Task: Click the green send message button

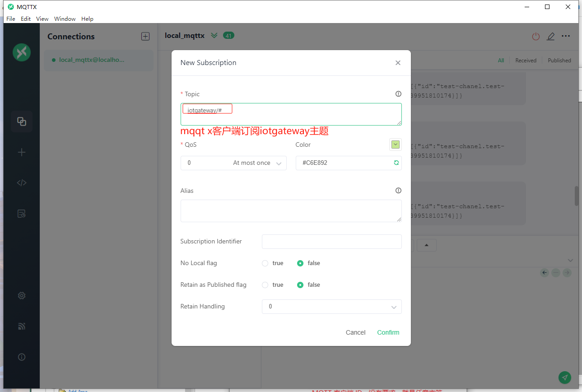Action: click(564, 378)
